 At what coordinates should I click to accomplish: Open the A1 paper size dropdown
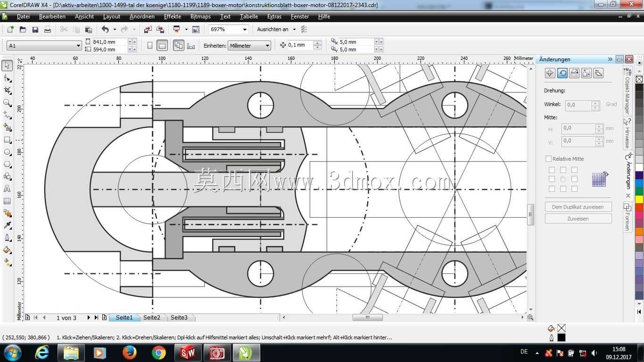pyautogui.click(x=78, y=46)
